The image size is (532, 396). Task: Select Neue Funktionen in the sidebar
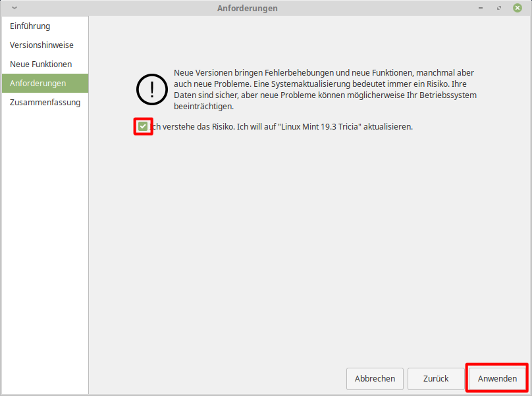pyautogui.click(x=41, y=64)
